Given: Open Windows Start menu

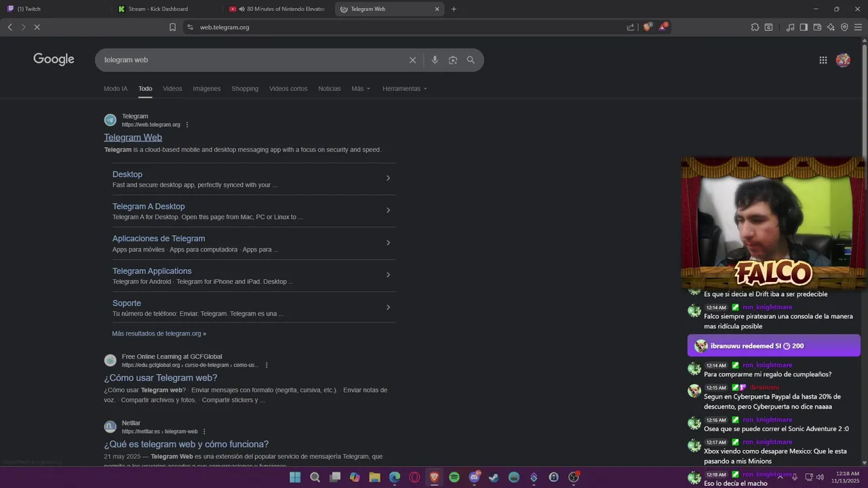Looking at the screenshot, I should 295,477.
